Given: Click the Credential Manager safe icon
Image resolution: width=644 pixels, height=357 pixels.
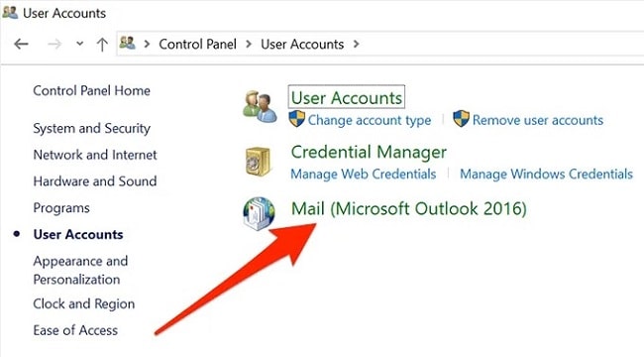Looking at the screenshot, I should [258, 162].
